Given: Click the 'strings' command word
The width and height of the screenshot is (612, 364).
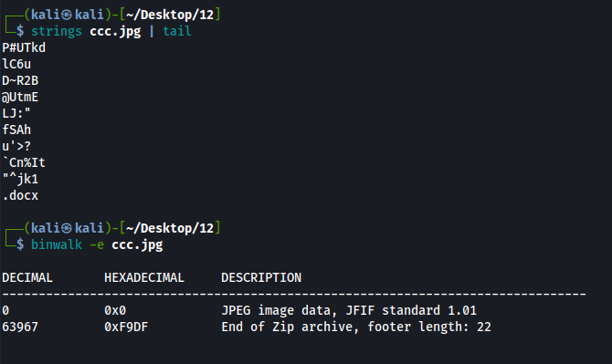Looking at the screenshot, I should 57,31.
